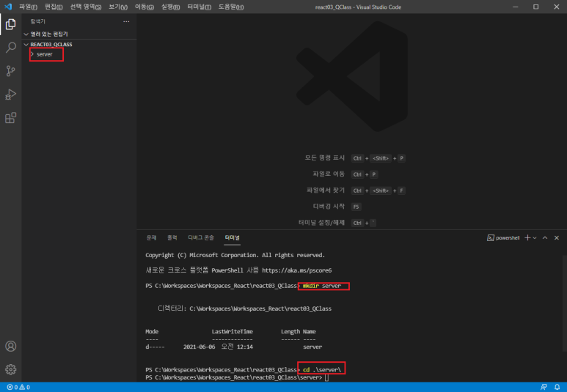The height and width of the screenshot is (392, 567).
Task: Switch to the 출력 panel tab
Action: (172, 237)
